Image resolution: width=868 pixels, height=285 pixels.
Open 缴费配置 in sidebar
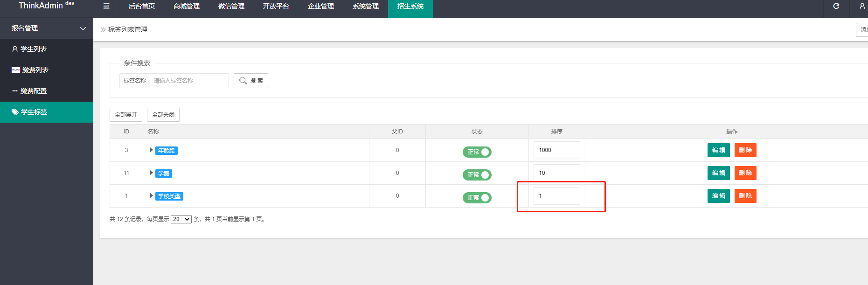(x=47, y=91)
